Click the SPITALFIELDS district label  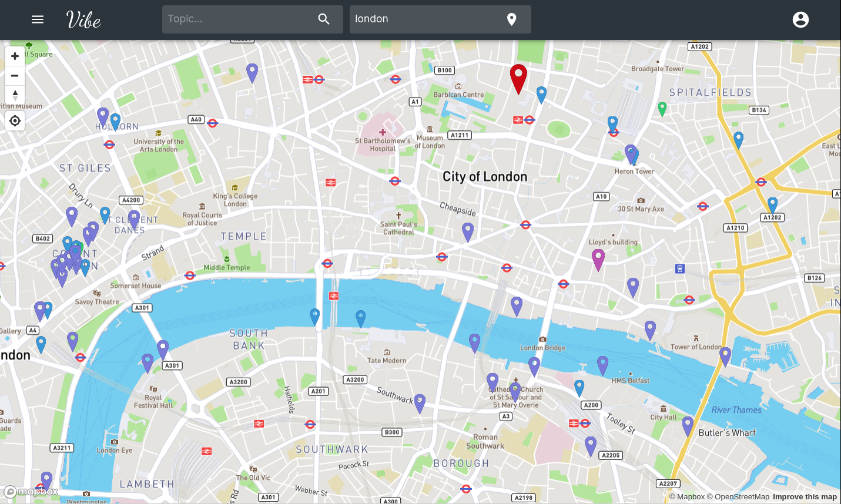click(710, 92)
